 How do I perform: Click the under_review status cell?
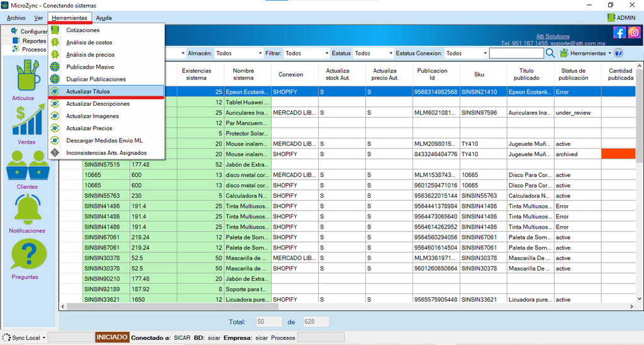tap(577, 113)
